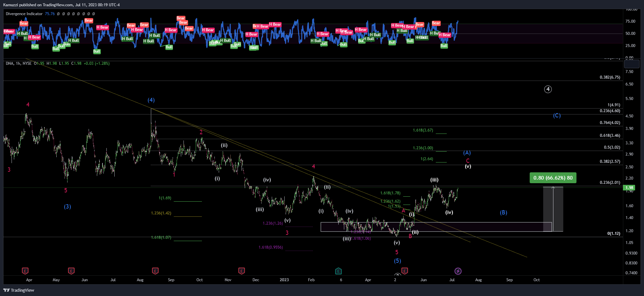
Task: Click the red earnings E marker near Aug 2022
Action: pyautogui.click(x=155, y=271)
